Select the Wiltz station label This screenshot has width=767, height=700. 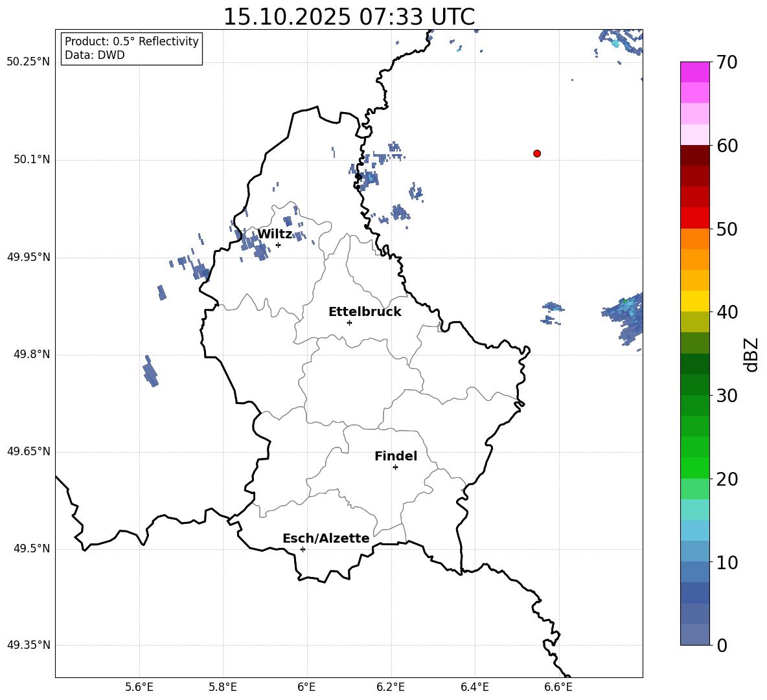coord(275,234)
